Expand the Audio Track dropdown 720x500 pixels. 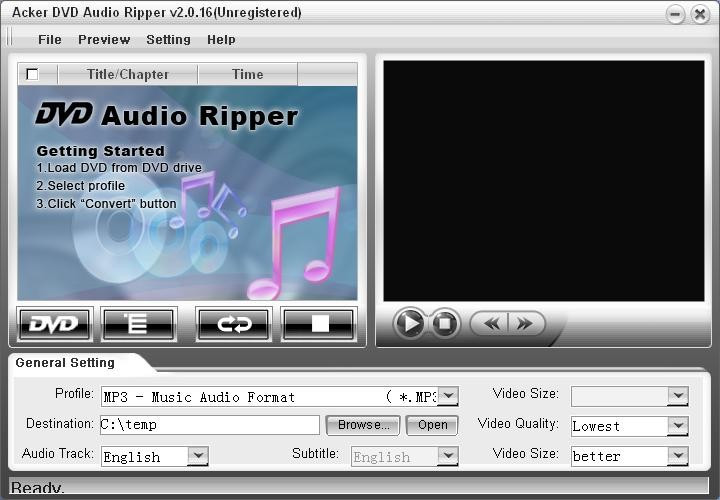pos(198,456)
